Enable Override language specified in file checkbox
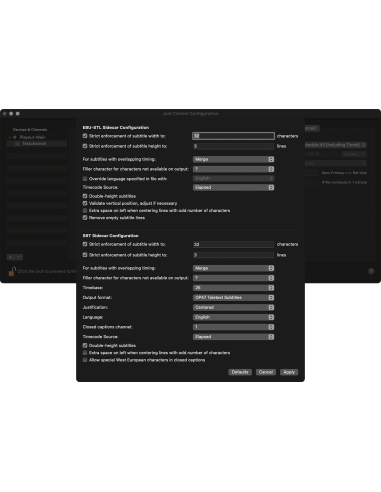The height and width of the screenshot is (492, 381). (x=85, y=179)
